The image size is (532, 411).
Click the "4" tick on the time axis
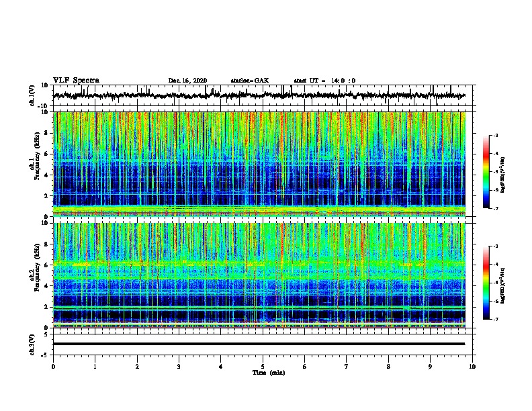click(221, 367)
